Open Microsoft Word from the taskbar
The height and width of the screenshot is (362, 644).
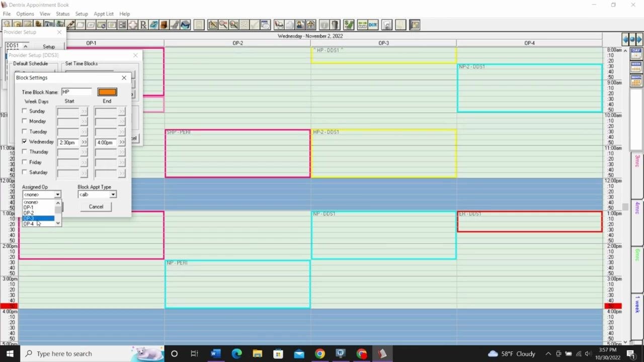pyautogui.click(x=215, y=353)
